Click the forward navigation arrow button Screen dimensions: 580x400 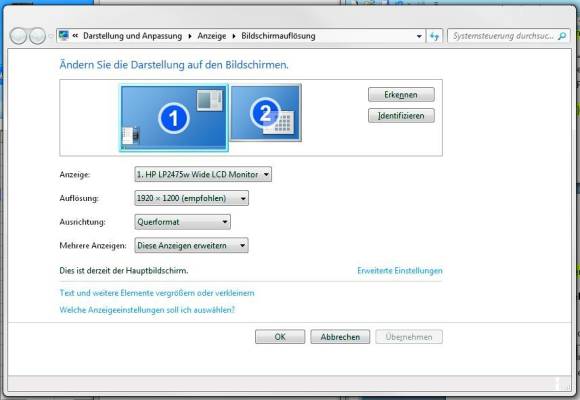(x=37, y=36)
